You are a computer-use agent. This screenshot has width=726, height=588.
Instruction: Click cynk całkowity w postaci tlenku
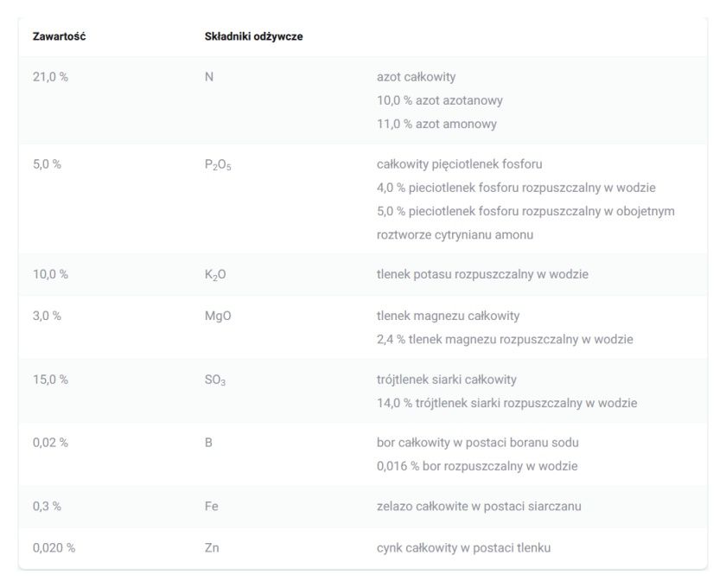pyautogui.click(x=464, y=548)
